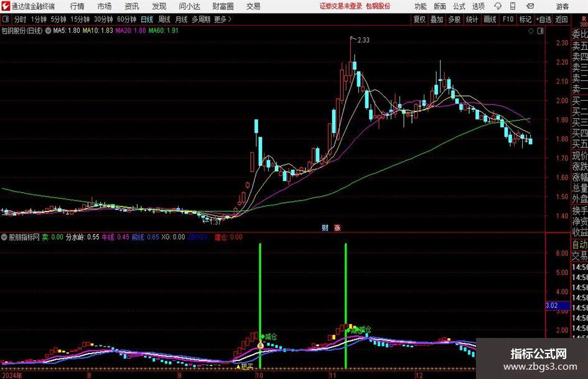The image size is (588, 379).
Task: Click the 包钢股份 stock name in title
Action: 378,6
